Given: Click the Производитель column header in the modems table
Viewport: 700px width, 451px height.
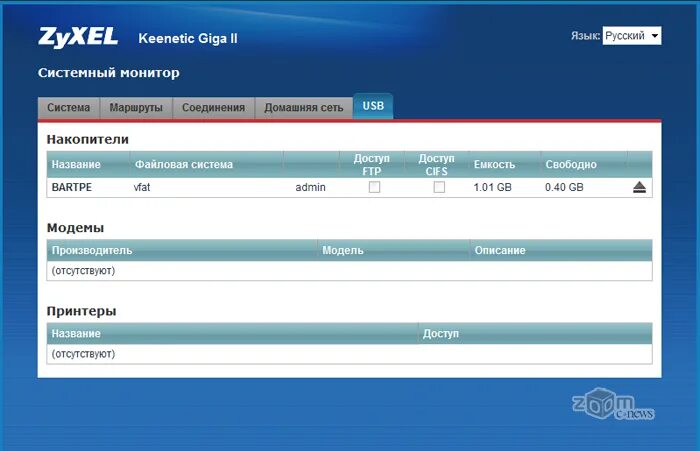Looking at the screenshot, I should point(92,250).
